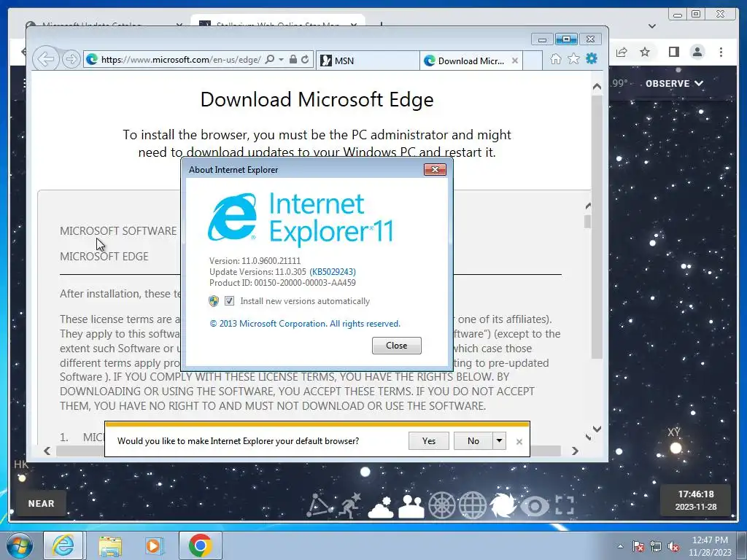The image size is (747, 560).
Task: Click the 2013 Microsoft Corporation copyright link
Action: [305, 324]
